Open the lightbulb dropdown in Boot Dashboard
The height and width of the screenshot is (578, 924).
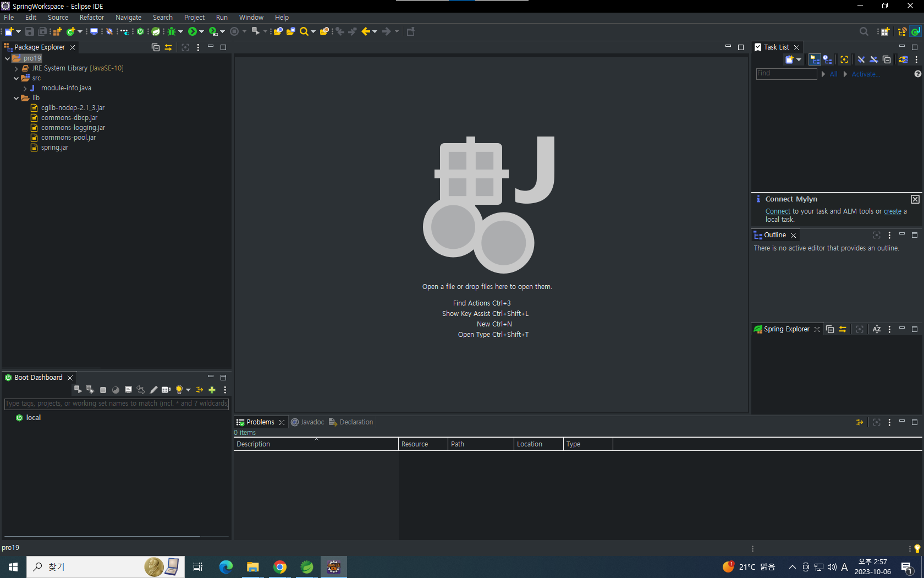click(x=188, y=390)
